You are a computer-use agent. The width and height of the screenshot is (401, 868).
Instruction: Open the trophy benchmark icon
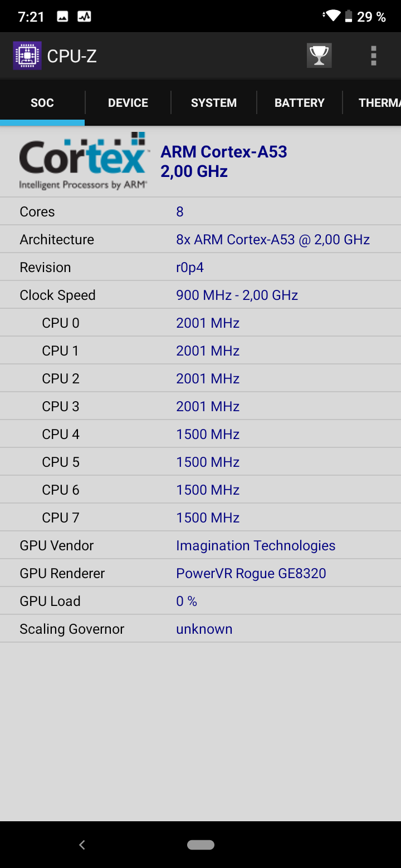click(319, 56)
